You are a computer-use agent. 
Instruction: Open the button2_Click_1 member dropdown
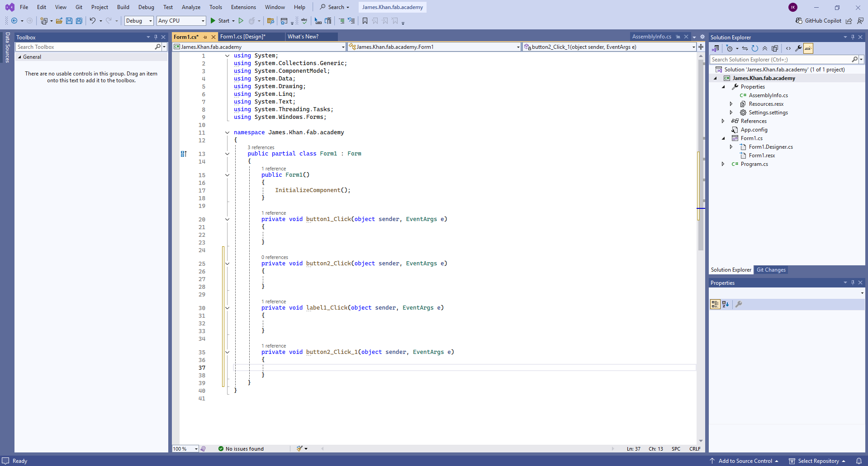pyautogui.click(x=609, y=47)
